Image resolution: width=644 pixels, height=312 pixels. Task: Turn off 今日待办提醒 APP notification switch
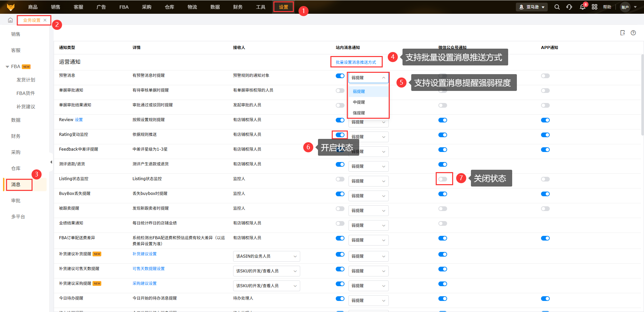tap(545, 299)
